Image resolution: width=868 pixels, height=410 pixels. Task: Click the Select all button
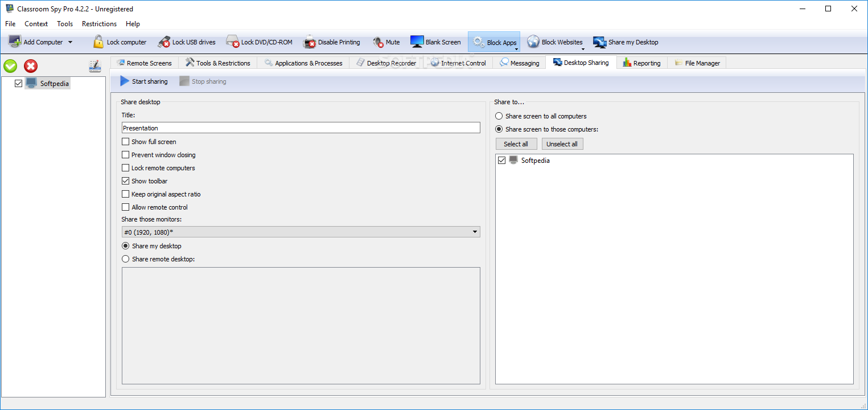point(516,144)
